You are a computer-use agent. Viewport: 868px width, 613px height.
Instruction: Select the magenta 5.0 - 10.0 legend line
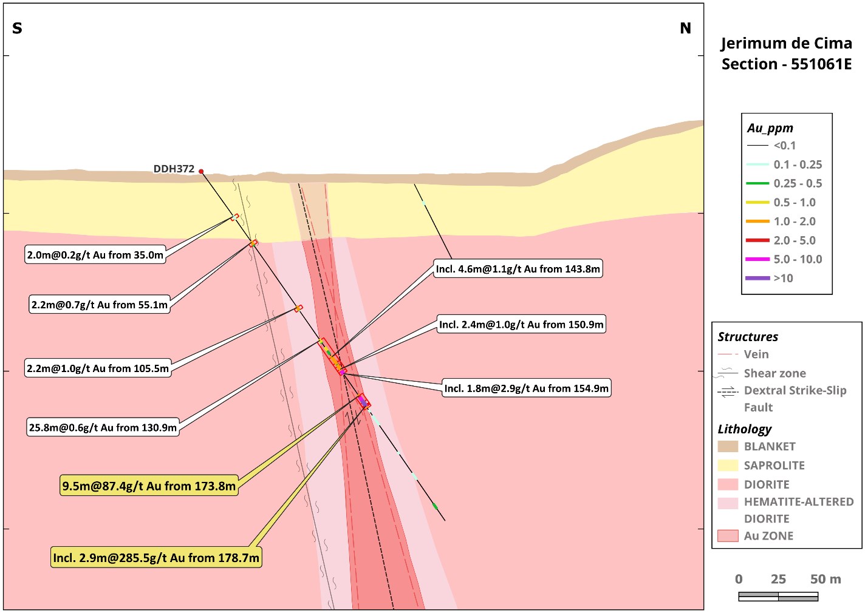[x=757, y=259]
